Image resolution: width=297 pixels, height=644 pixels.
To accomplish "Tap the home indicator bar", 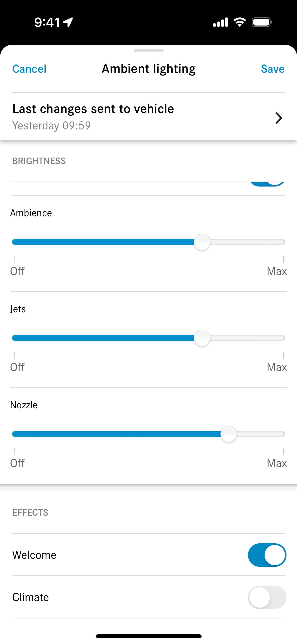I will tap(148, 636).
